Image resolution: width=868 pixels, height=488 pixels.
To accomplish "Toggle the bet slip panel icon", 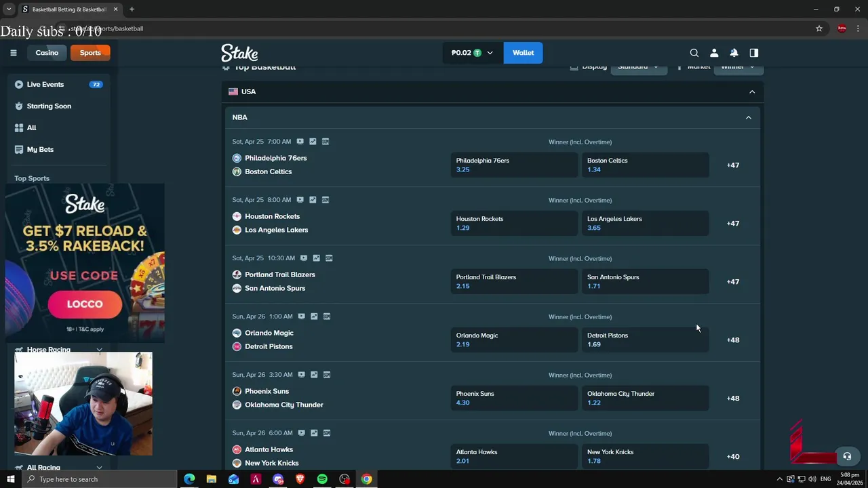I will (753, 53).
